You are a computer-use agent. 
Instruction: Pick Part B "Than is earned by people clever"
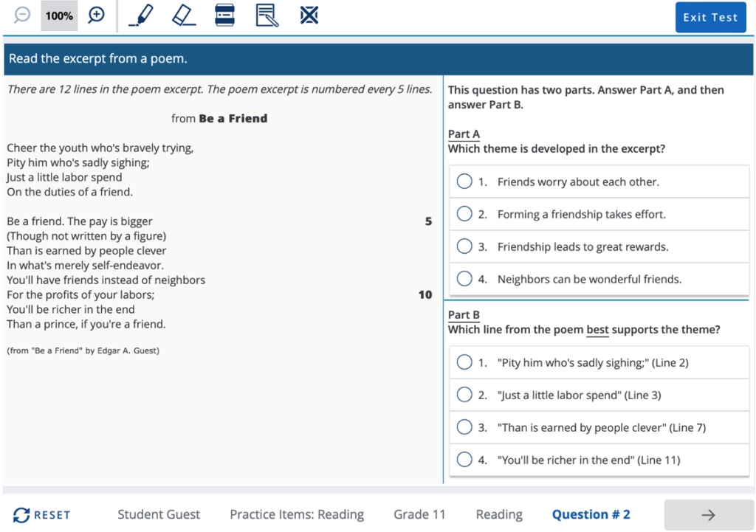tap(464, 427)
